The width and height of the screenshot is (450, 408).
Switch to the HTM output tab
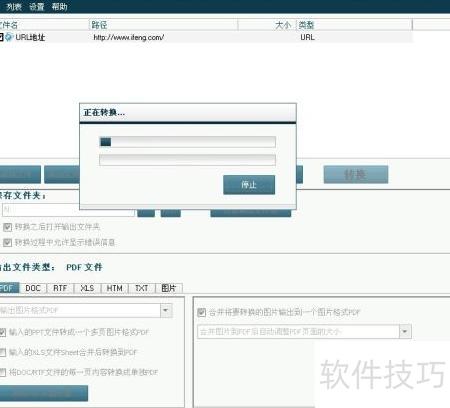(x=115, y=288)
